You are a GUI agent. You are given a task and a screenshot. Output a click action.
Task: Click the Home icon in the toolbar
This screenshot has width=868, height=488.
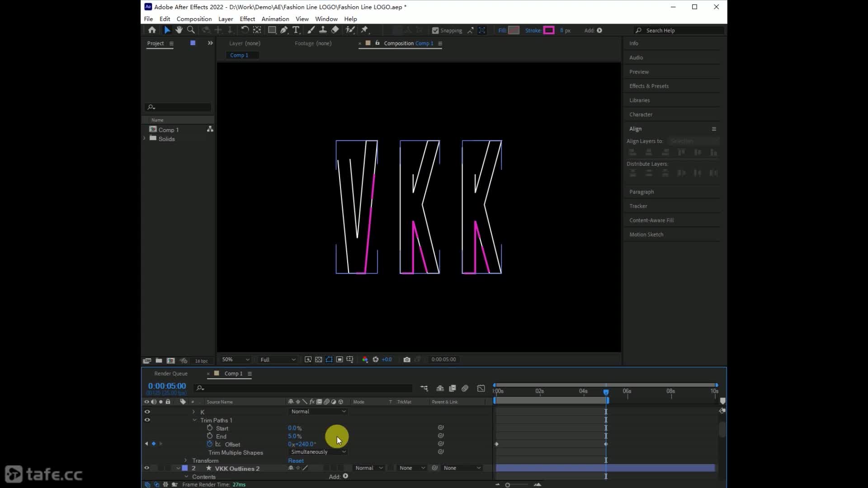coord(152,30)
